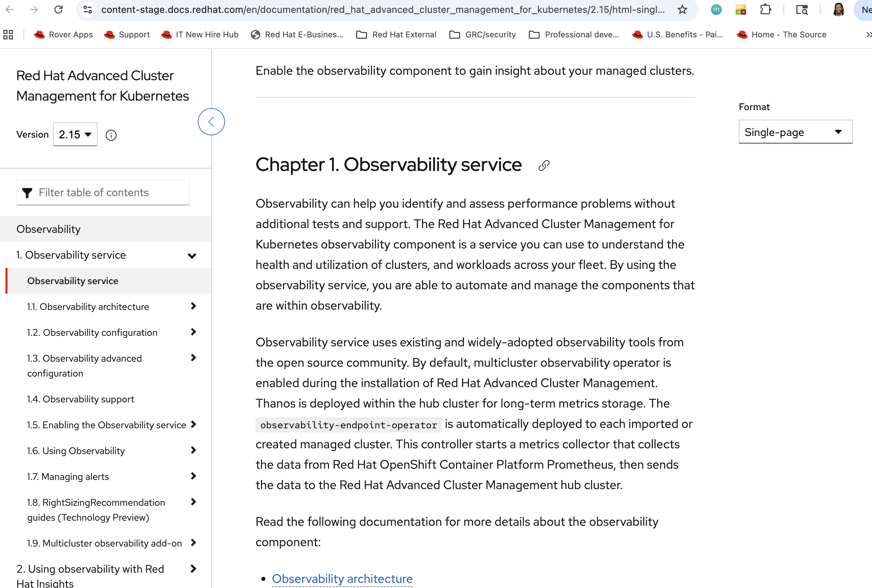Open the browser extensions puzzle icon
872x588 pixels.
765,10
